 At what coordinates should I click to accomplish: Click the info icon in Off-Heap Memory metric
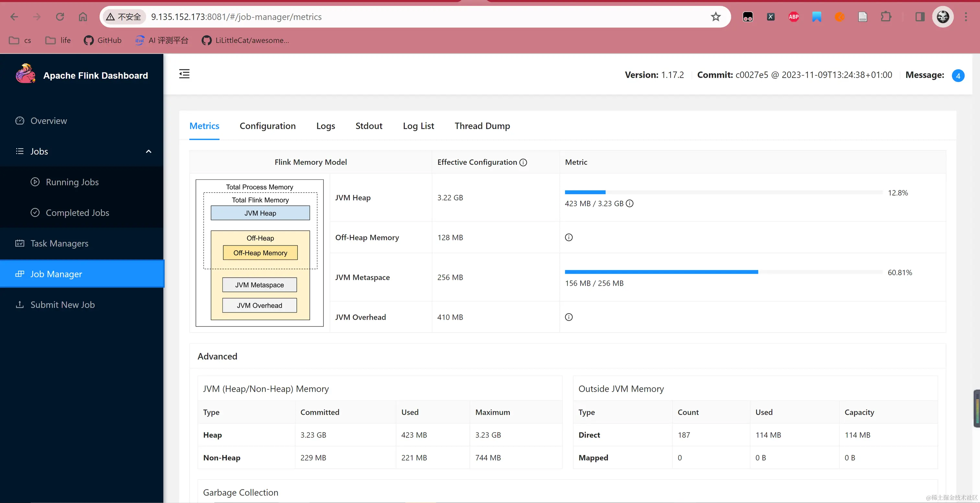click(x=569, y=238)
